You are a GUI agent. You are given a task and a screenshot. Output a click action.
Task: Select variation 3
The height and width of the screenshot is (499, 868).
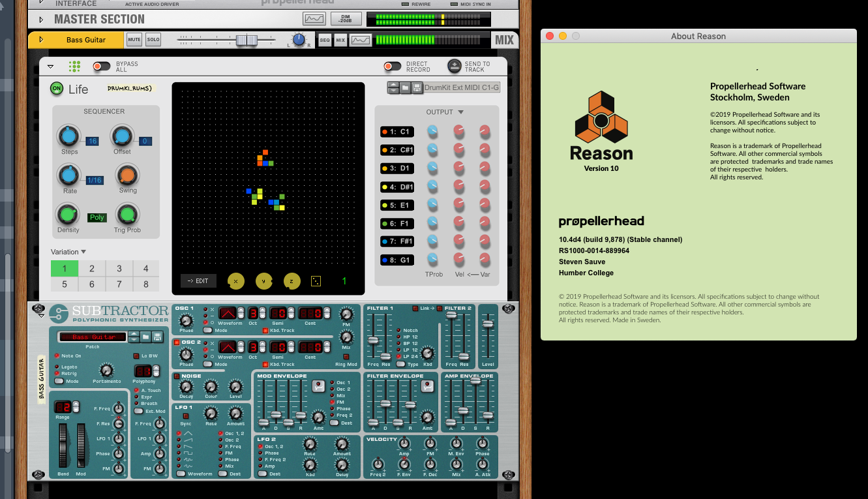(119, 268)
